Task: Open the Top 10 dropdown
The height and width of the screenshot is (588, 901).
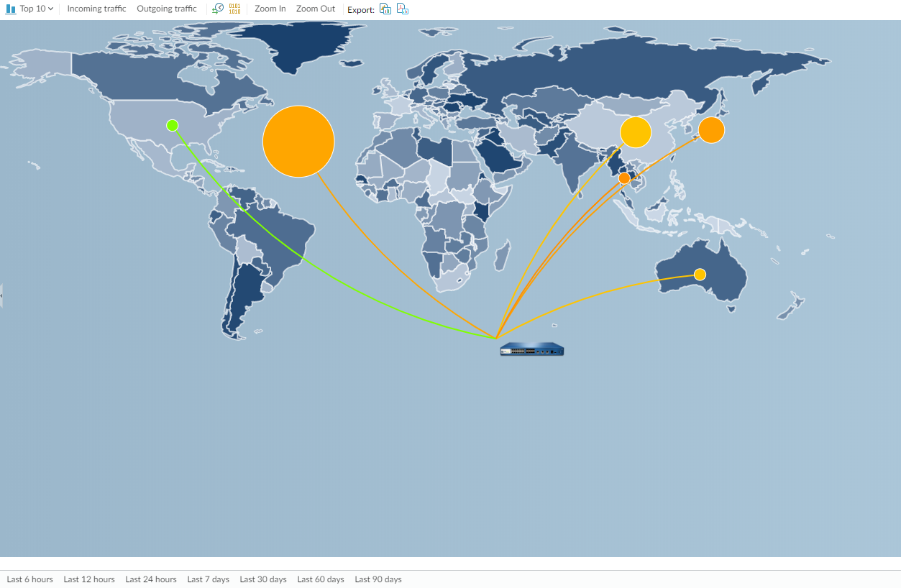Action: 36,9
